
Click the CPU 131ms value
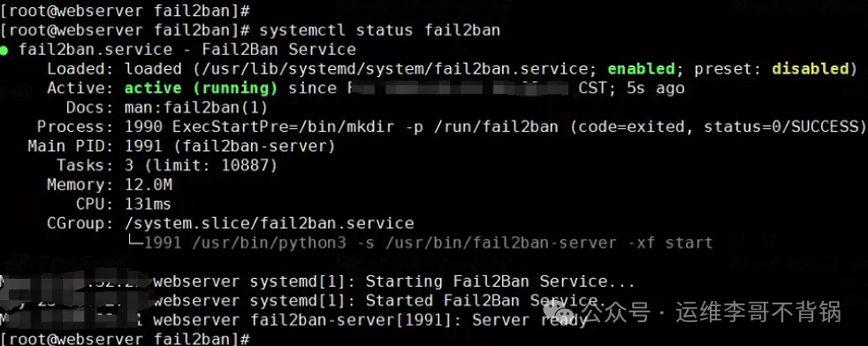[x=148, y=204]
